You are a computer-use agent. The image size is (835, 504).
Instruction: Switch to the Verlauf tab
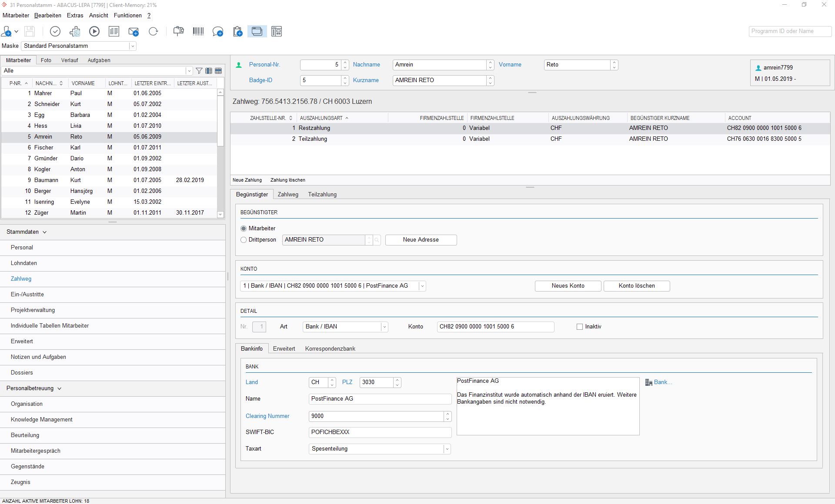pos(70,60)
